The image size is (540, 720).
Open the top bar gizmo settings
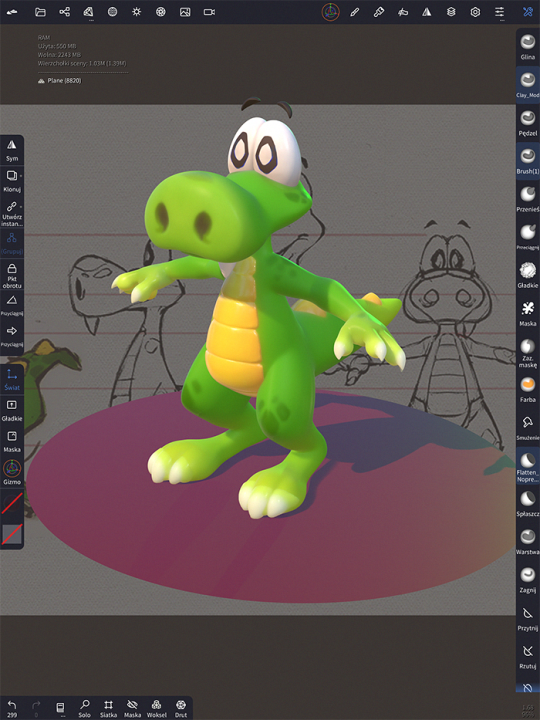click(330, 12)
